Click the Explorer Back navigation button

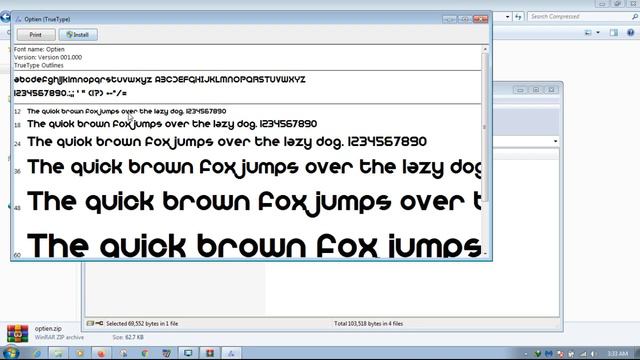click(5, 17)
